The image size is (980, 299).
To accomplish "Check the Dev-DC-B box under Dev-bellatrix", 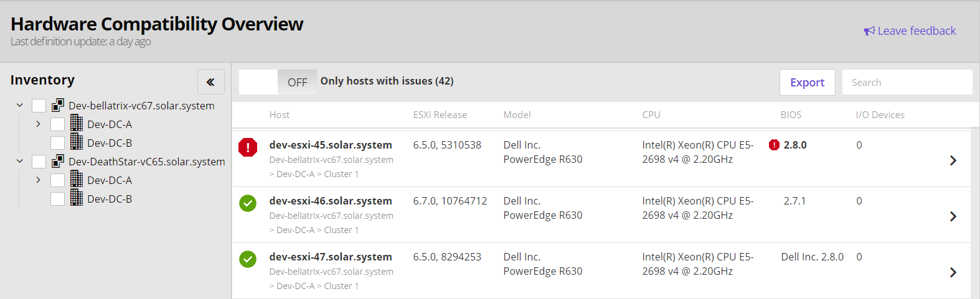I will pos(57,143).
